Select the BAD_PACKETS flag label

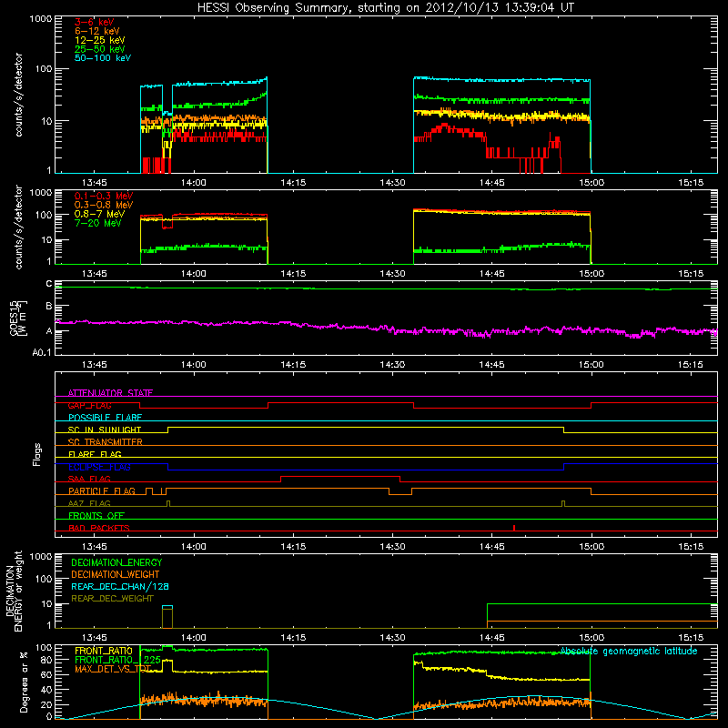[x=99, y=528]
